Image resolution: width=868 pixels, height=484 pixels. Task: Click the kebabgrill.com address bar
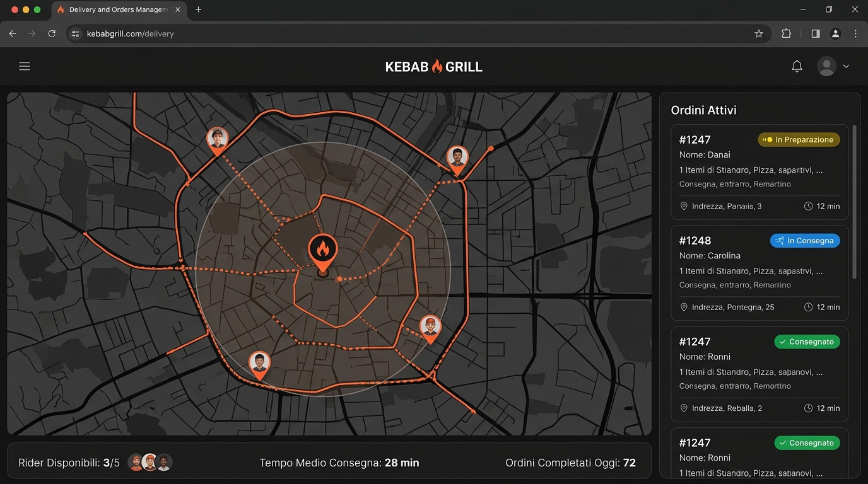[x=131, y=33]
